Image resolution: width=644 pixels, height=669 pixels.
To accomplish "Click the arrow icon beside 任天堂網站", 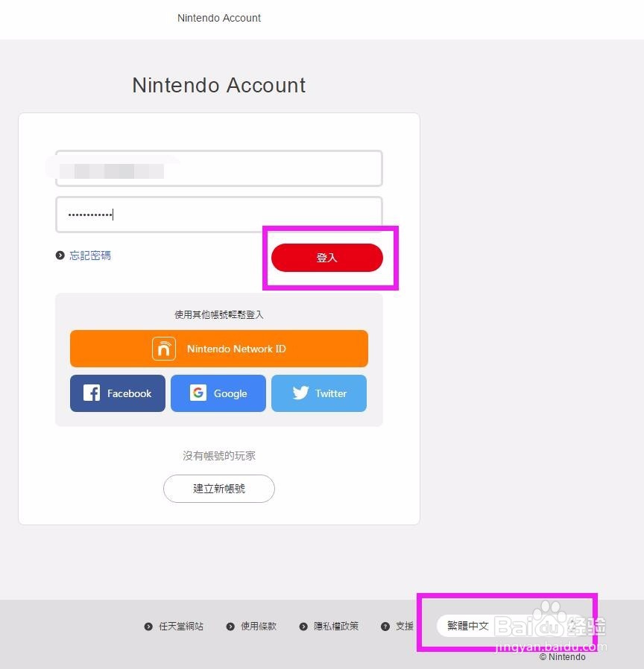I will 148,627.
